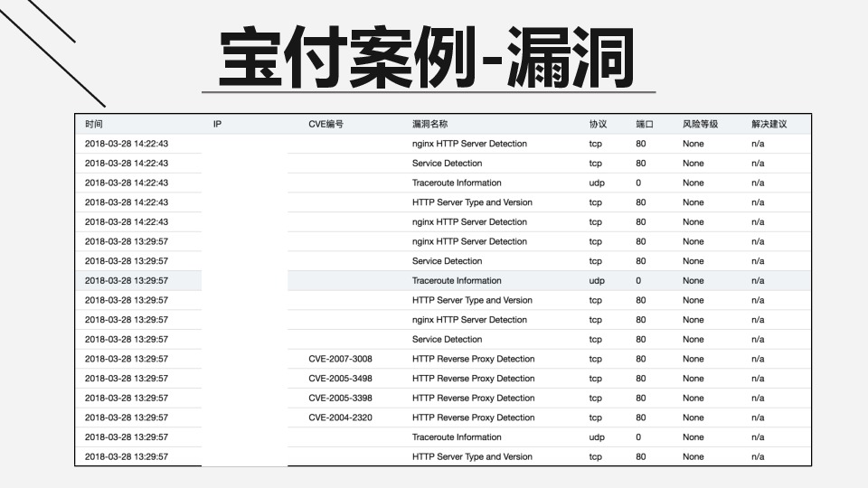
Task: Click the tcp cell in CVE-2007-3008 row
Action: 596,359
